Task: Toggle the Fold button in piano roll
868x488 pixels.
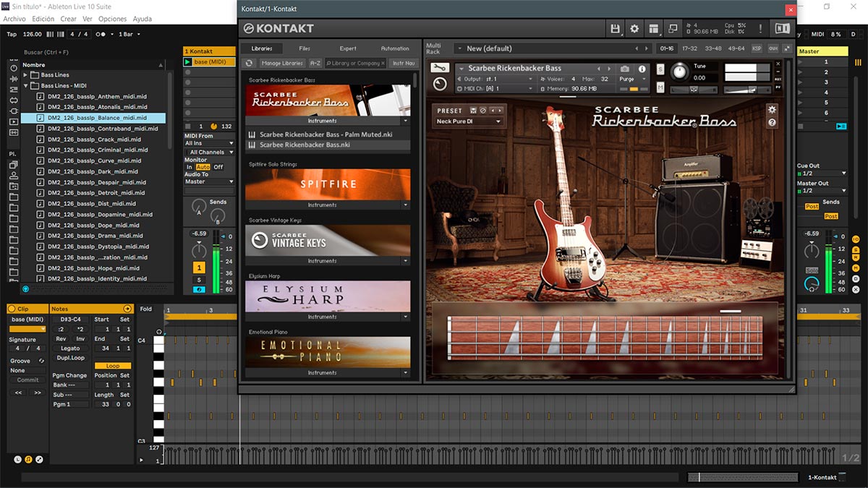Action: [x=146, y=309]
